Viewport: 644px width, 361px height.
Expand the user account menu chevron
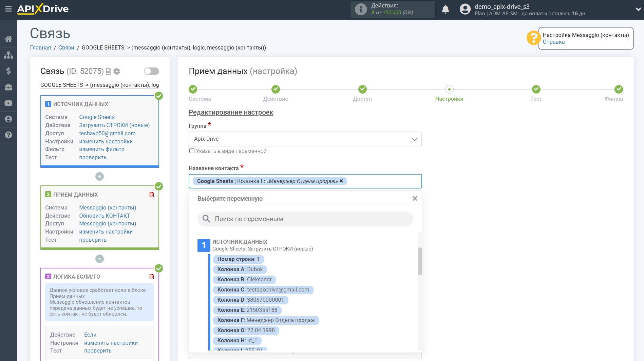638,9
